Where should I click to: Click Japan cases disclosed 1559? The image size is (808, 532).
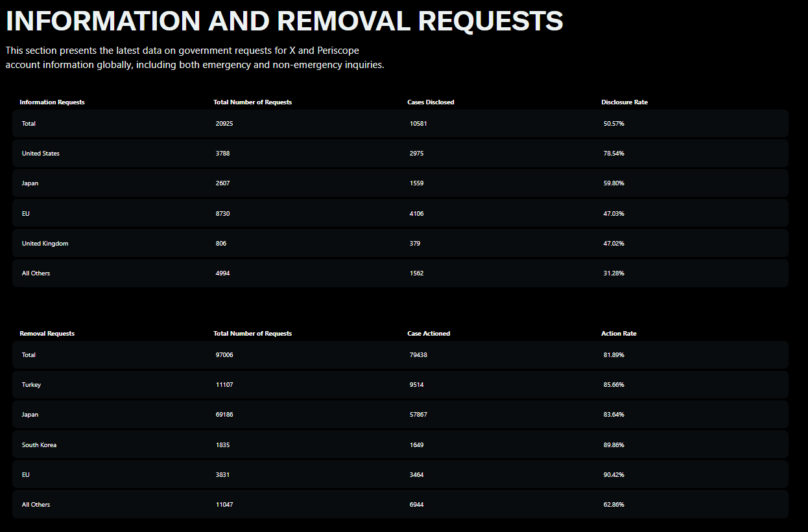pos(416,183)
